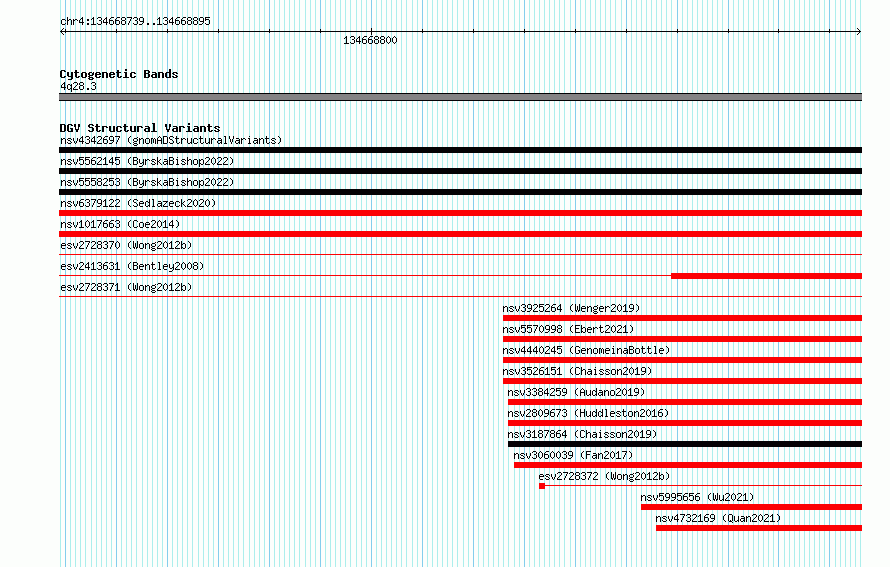Screen dimensions: 890x567
Task: Select the red bar under nsv3526151
Action: pyautogui.click(x=682, y=381)
